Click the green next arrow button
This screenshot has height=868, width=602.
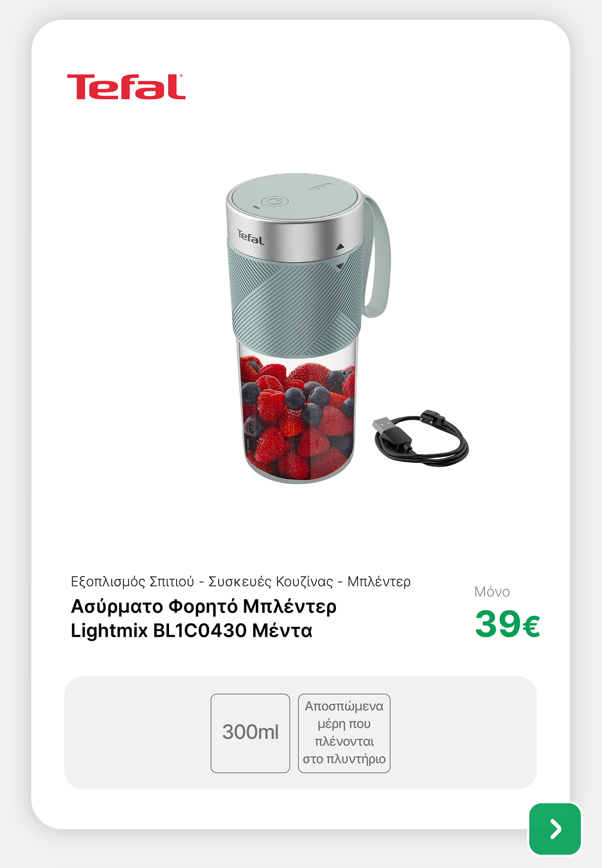[555, 829]
